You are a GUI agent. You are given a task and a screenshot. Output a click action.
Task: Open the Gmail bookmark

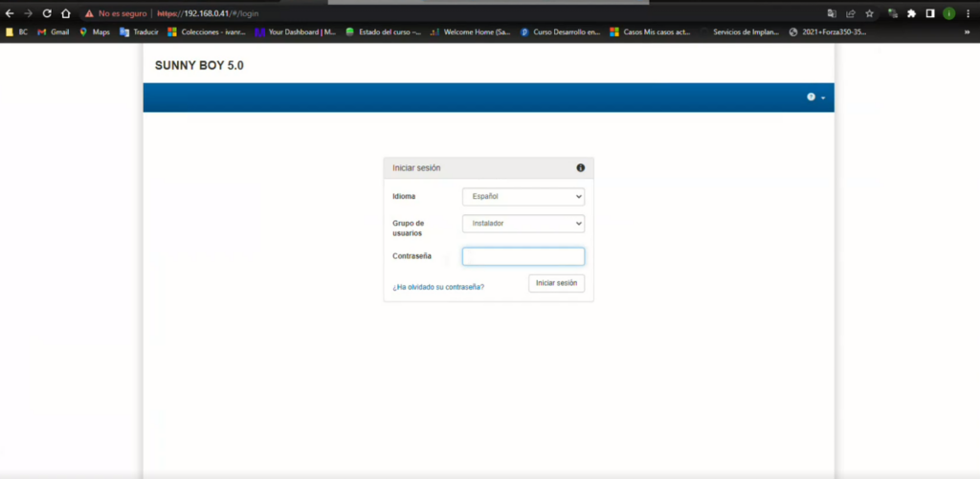54,32
